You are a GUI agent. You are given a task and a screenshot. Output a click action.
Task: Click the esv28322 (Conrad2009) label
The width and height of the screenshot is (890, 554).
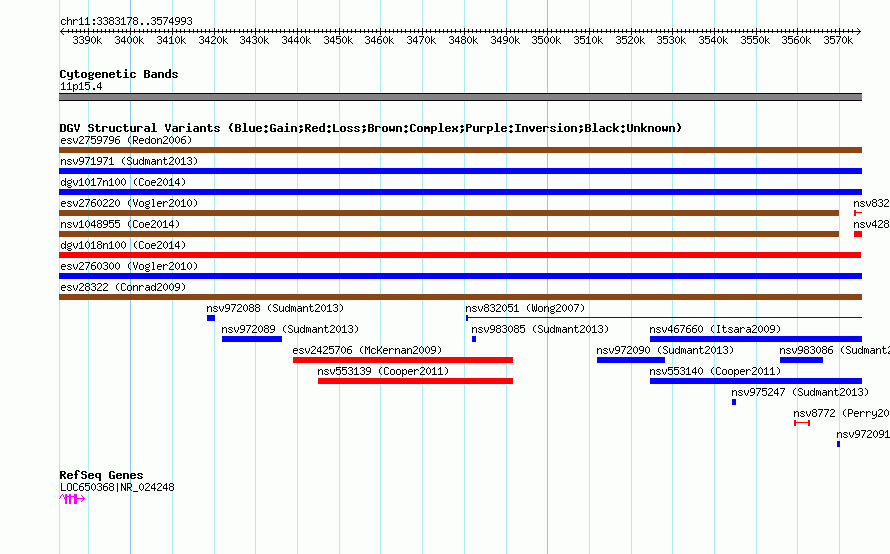click(123, 287)
